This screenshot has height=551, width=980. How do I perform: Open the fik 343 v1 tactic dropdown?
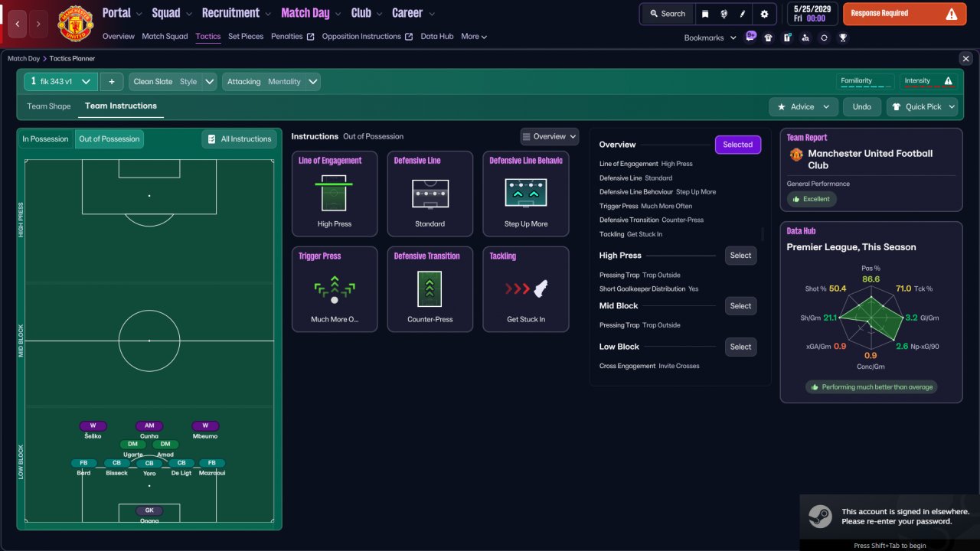tap(60, 82)
